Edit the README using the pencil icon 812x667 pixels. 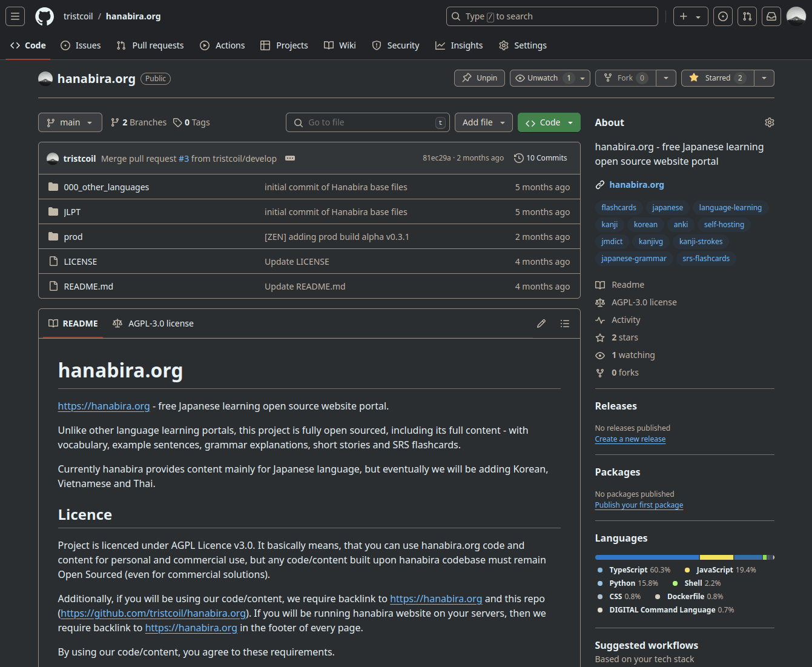(541, 323)
